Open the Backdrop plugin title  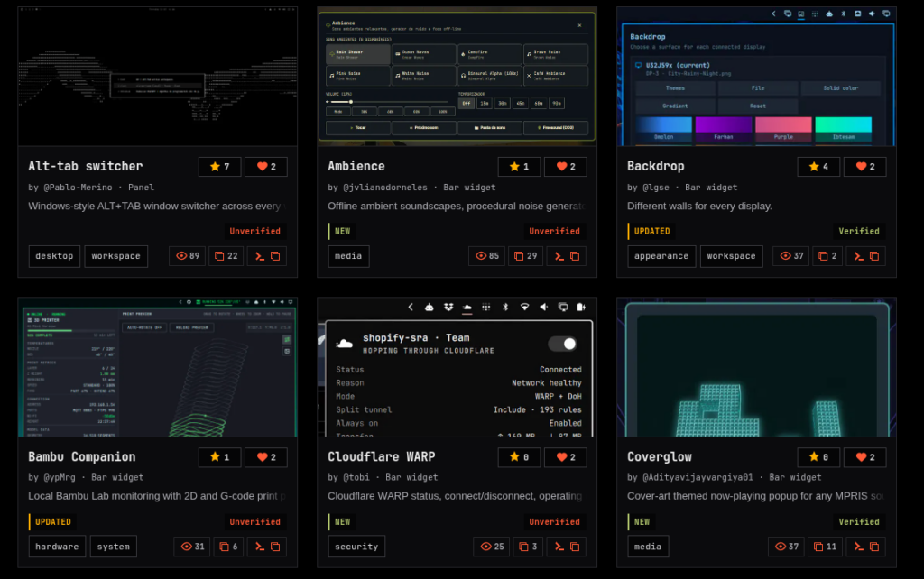(656, 166)
